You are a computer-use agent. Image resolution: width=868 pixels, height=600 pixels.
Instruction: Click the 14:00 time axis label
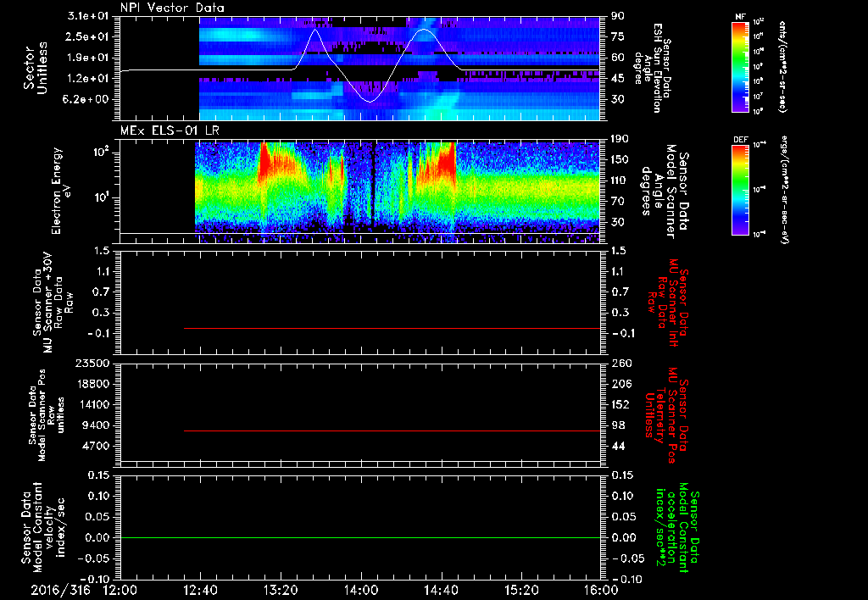point(361,590)
